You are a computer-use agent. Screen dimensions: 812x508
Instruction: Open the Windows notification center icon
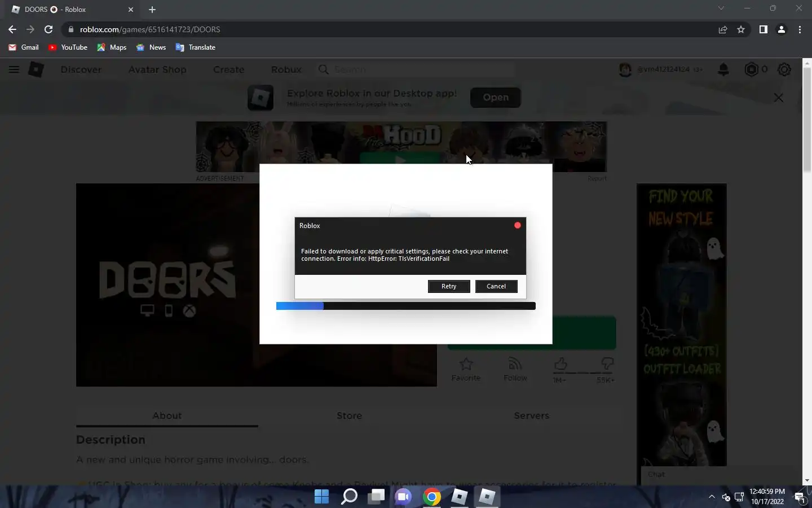coord(800,497)
